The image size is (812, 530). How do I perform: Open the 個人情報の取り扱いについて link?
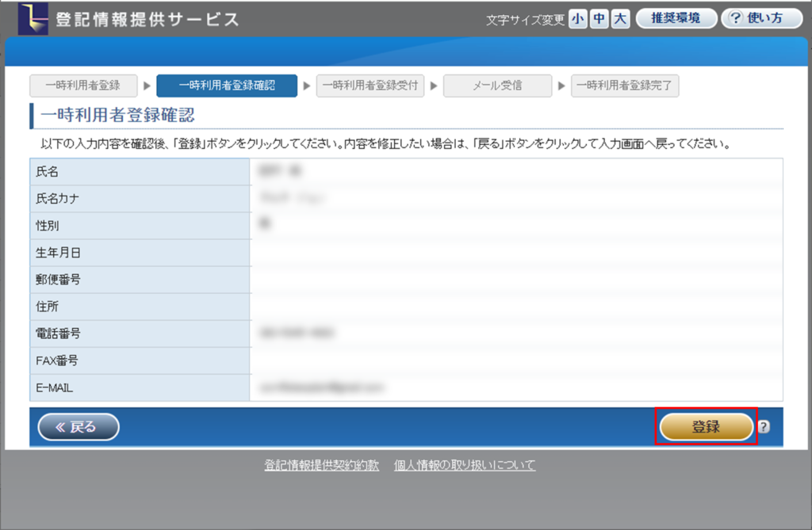tap(465, 465)
